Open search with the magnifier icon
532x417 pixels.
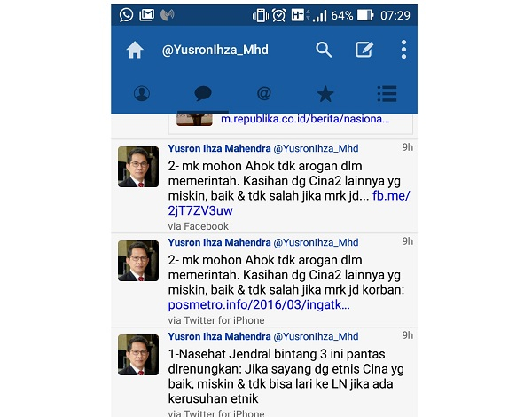[324, 50]
